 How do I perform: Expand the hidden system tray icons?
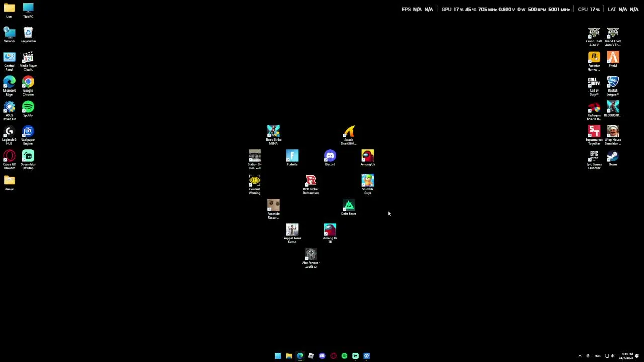pos(580,356)
